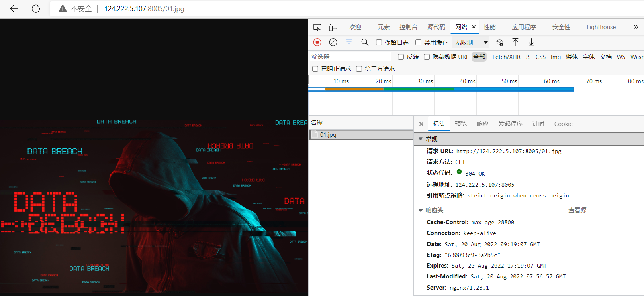Click the ETag value "630093c9-3a2b5c"

coord(472,255)
